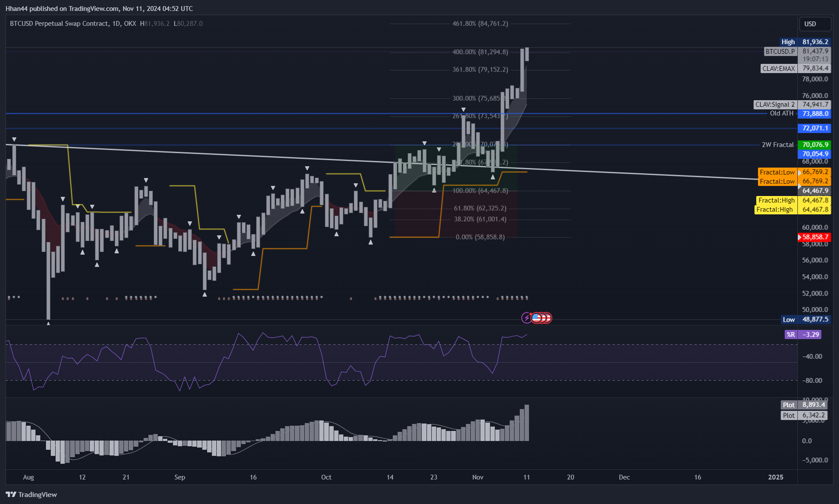
Task: Click the 2W Fractal 70,076.9 label
Action: (796, 145)
